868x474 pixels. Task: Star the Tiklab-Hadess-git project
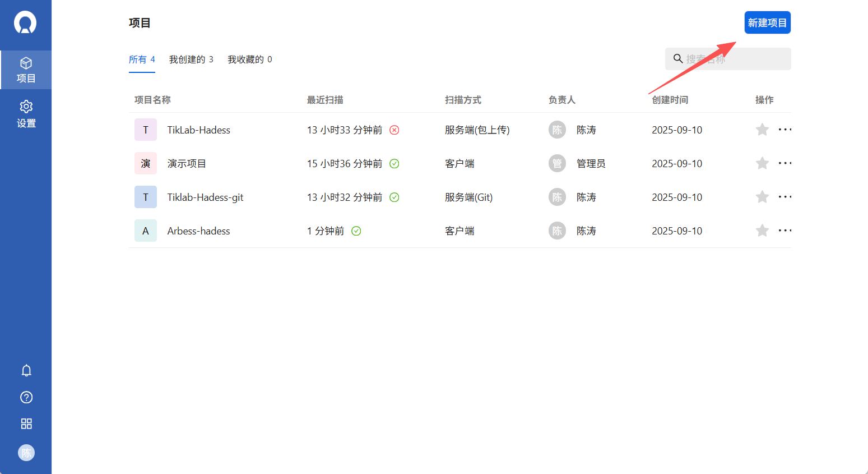pos(762,197)
